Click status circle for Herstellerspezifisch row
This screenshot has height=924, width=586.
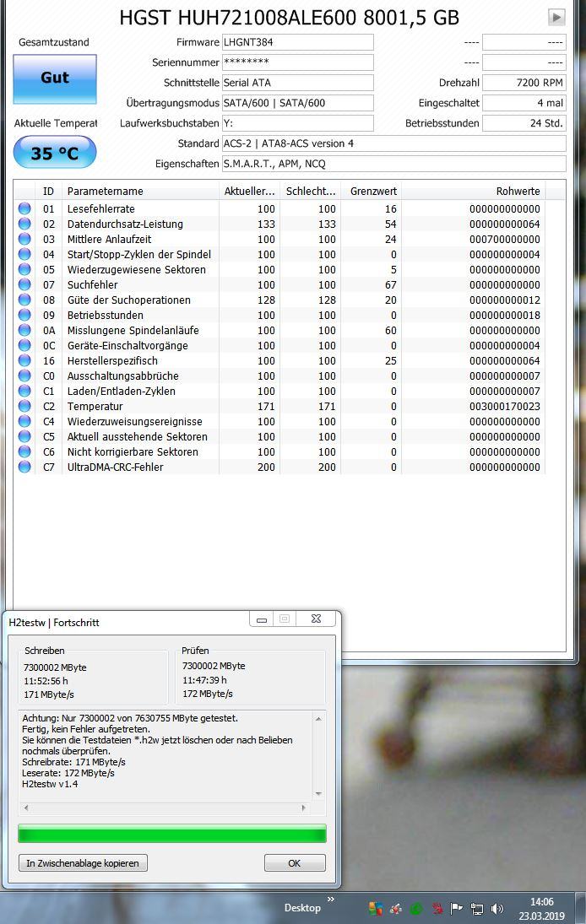24,360
